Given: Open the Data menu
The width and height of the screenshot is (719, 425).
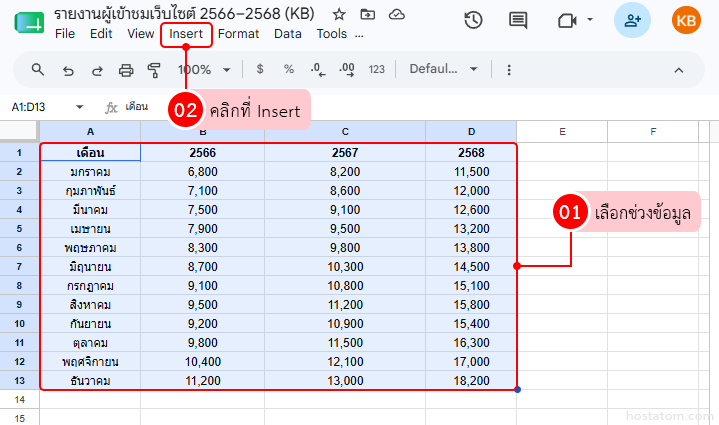Looking at the screenshot, I should tap(288, 34).
